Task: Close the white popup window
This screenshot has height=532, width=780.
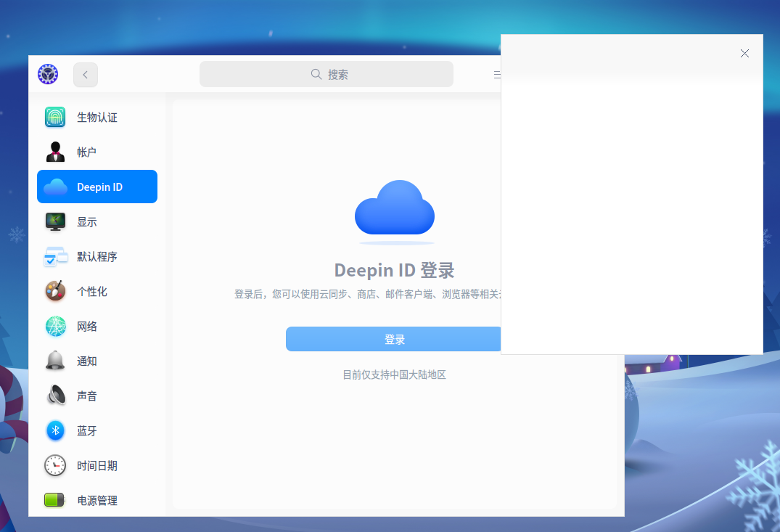Action: [744, 53]
